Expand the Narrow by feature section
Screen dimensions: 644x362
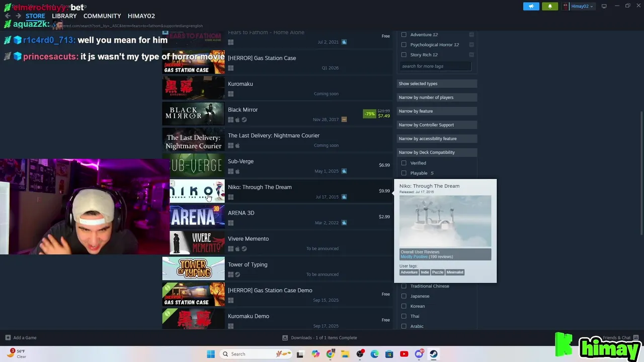pyautogui.click(x=437, y=111)
